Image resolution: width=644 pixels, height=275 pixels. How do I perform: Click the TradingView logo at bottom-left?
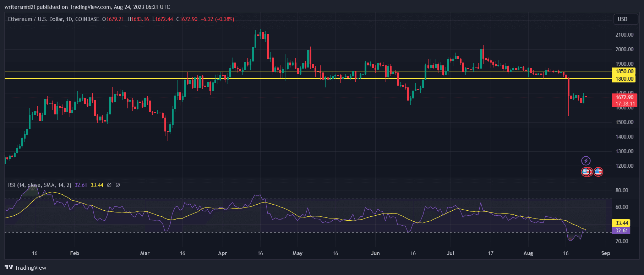pos(26,268)
